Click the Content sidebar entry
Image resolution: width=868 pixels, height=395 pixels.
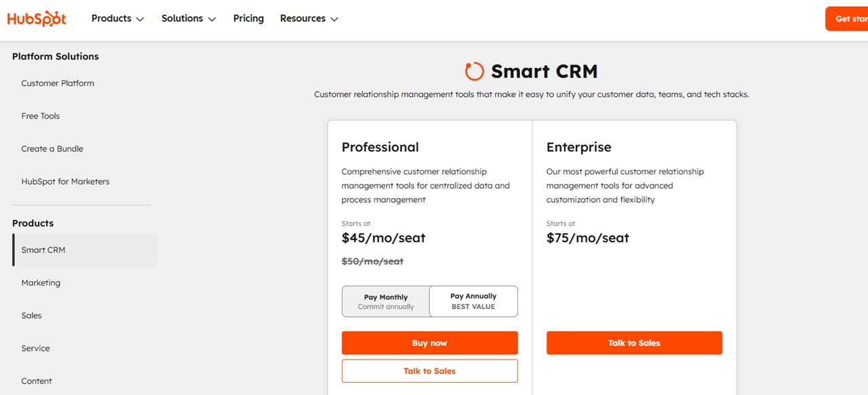(x=37, y=381)
